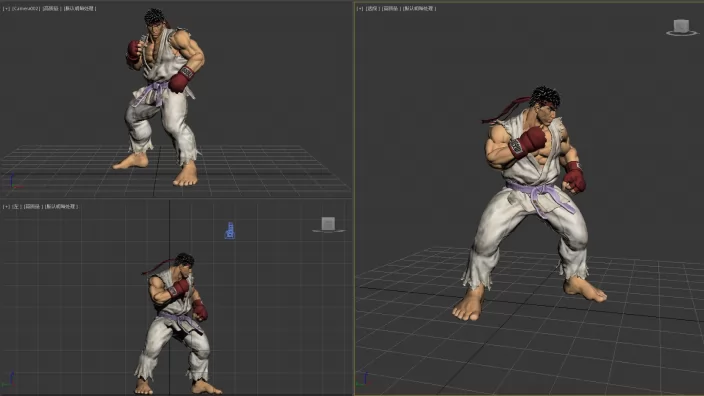Open the default shading label in the left viewport
This screenshot has width=704, height=396.
61,207
